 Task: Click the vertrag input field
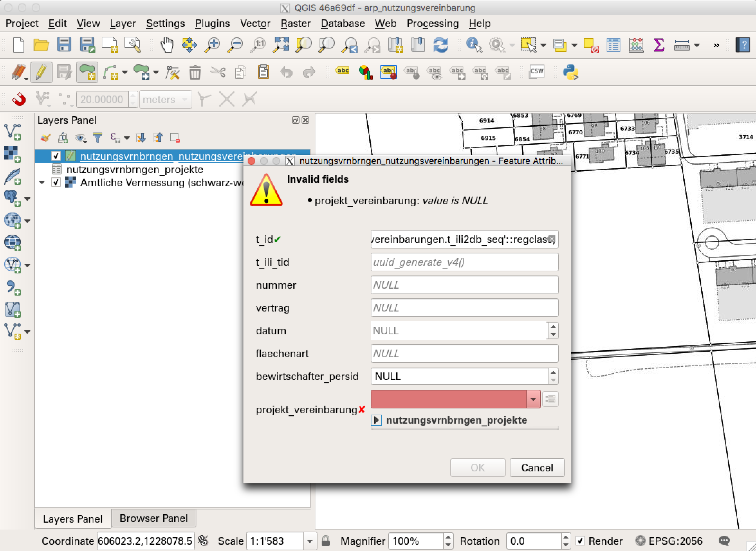464,308
